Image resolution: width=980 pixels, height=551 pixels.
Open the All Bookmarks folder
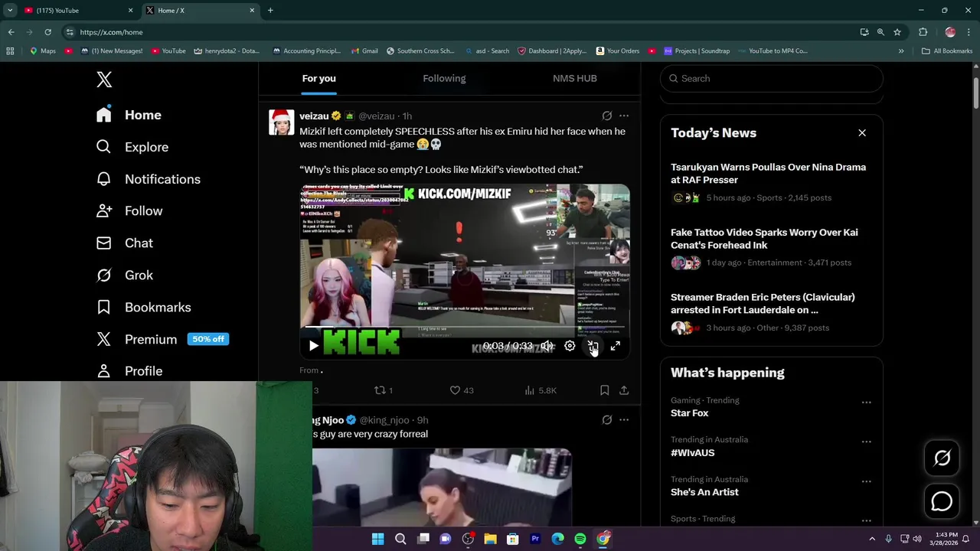tap(947, 51)
